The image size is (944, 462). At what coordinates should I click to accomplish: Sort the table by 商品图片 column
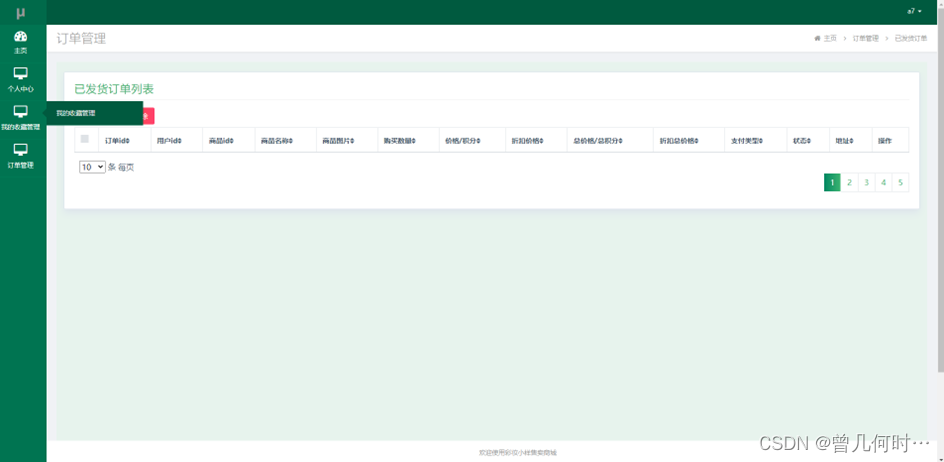[347, 140]
